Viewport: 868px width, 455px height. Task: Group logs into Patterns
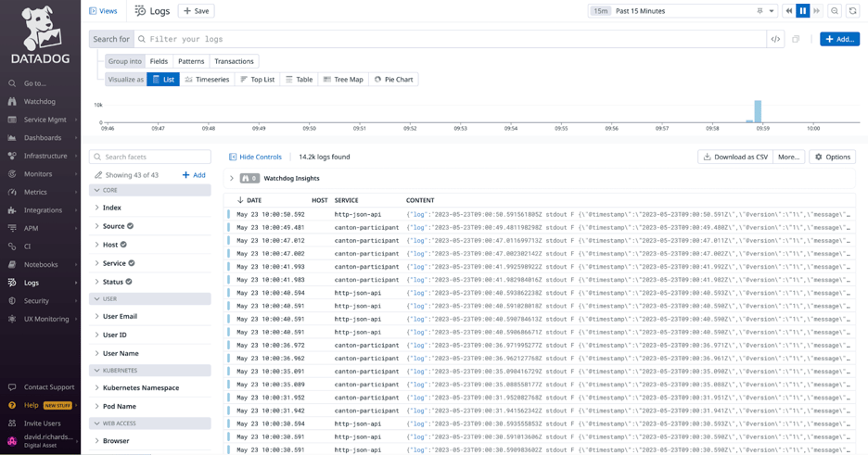tap(191, 61)
